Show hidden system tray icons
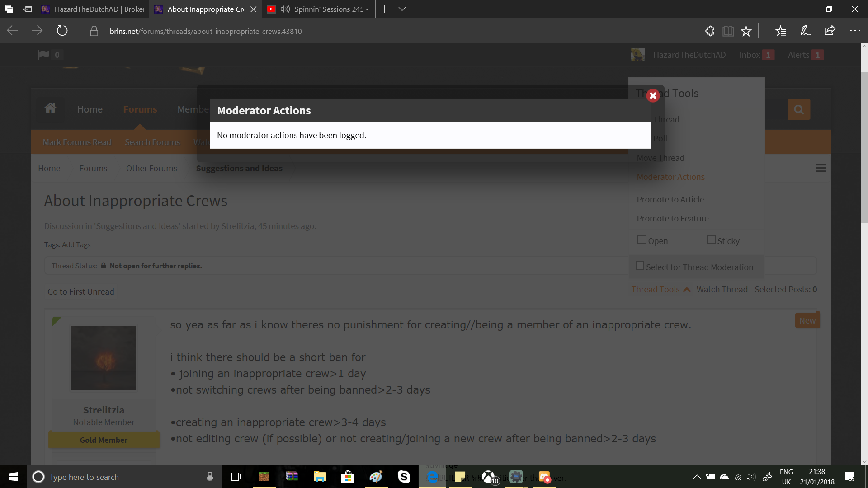The width and height of the screenshot is (868, 488). 697,477
